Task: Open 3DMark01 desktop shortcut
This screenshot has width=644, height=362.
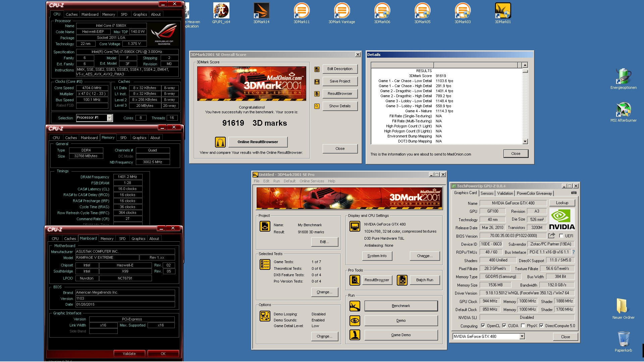Action: [503, 13]
